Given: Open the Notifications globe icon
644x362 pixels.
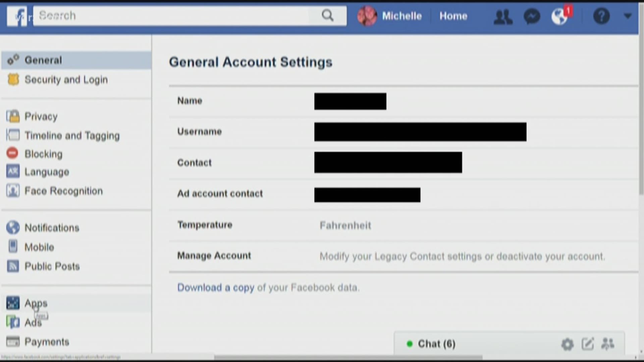Looking at the screenshot, I should point(559,16).
